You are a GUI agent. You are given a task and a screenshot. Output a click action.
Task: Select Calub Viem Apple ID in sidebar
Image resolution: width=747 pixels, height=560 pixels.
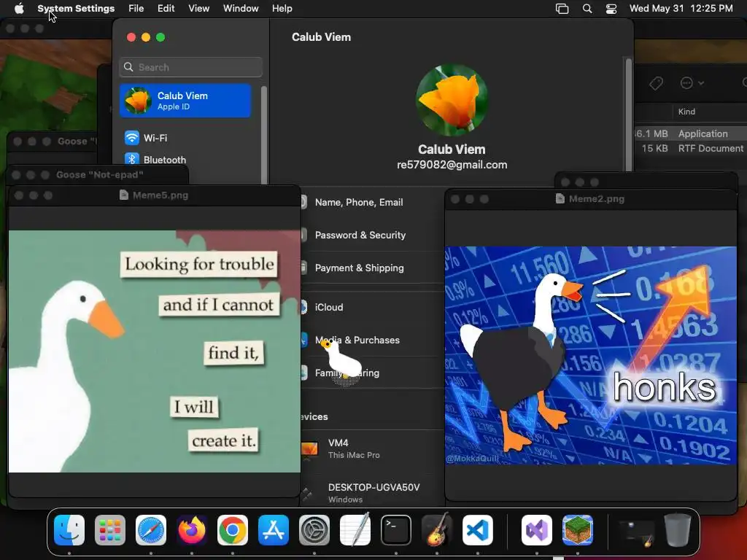pyautogui.click(x=185, y=101)
